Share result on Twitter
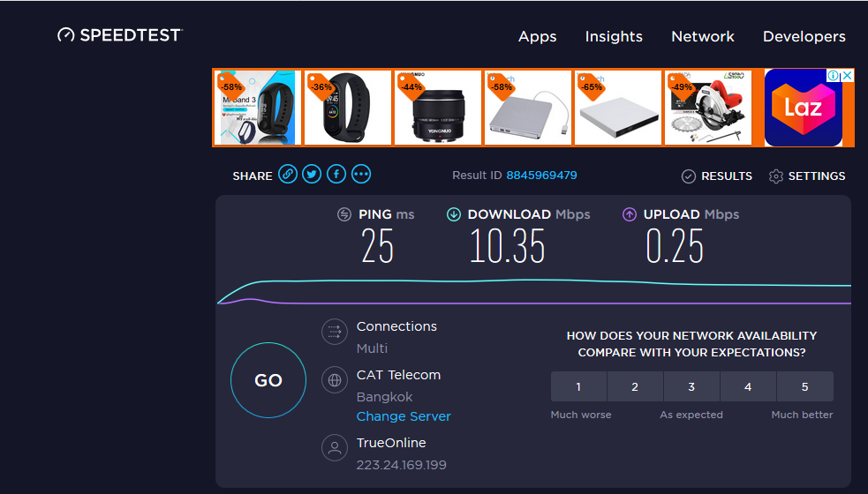 [x=312, y=175]
